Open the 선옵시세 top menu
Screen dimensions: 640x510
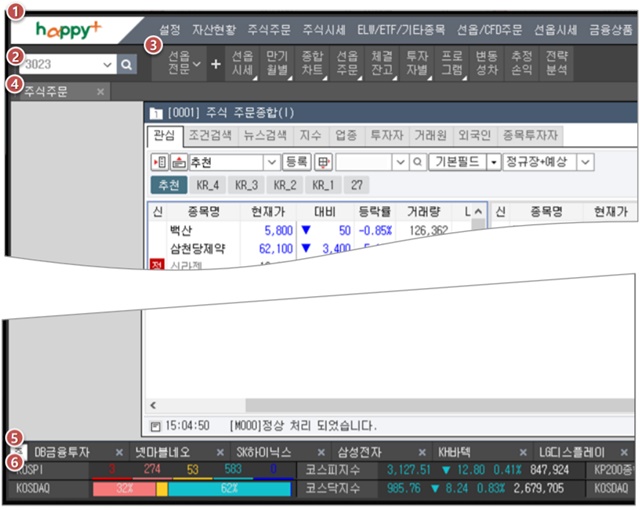(x=556, y=29)
